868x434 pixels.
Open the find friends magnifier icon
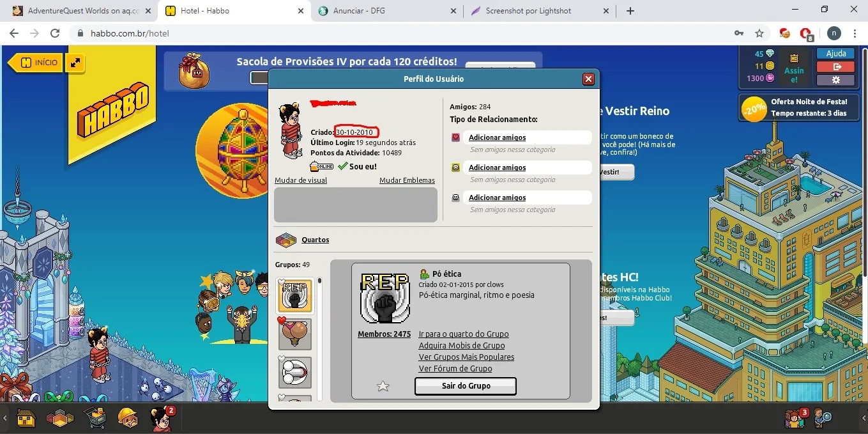pos(823,419)
